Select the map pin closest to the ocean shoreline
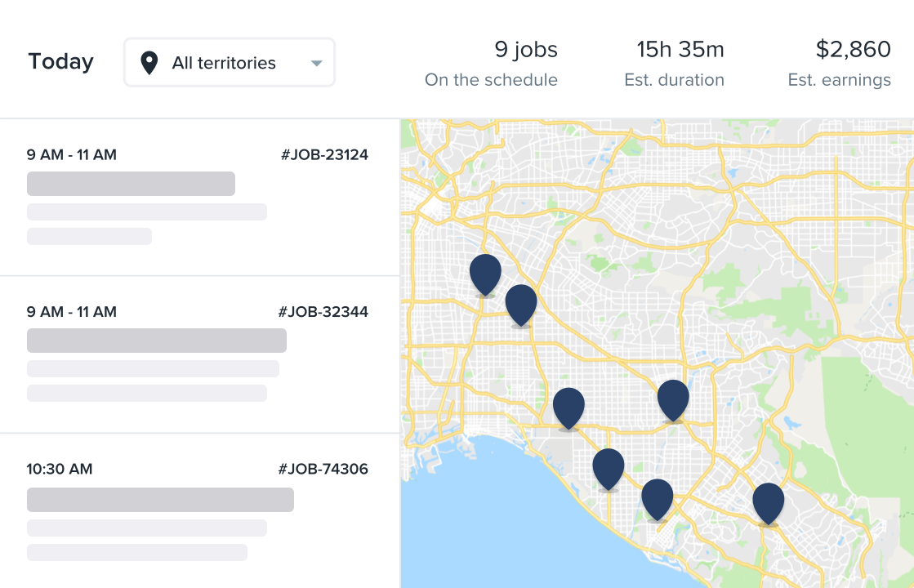This screenshot has width=914, height=588. coord(609,467)
